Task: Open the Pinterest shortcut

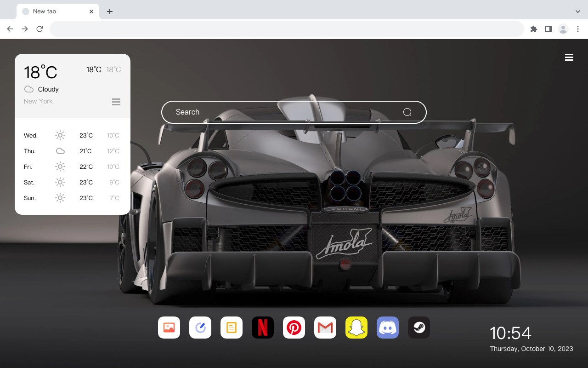Action: pyautogui.click(x=294, y=328)
